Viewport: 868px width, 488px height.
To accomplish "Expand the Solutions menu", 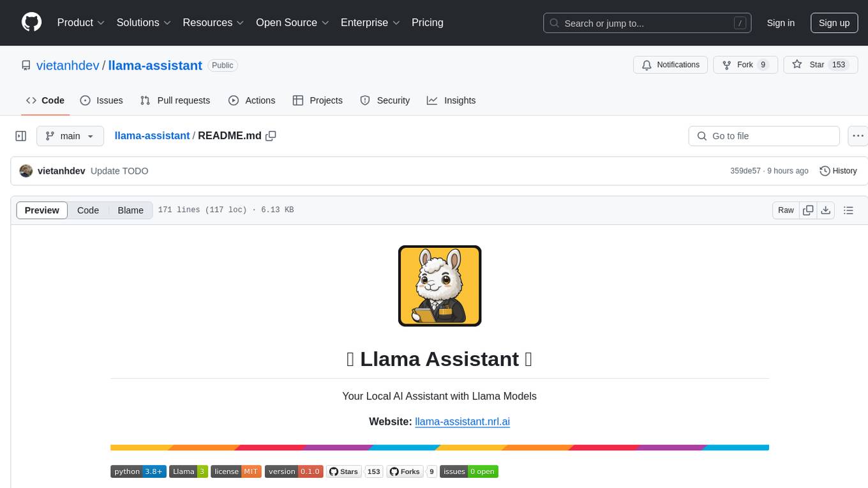I will (x=144, y=22).
